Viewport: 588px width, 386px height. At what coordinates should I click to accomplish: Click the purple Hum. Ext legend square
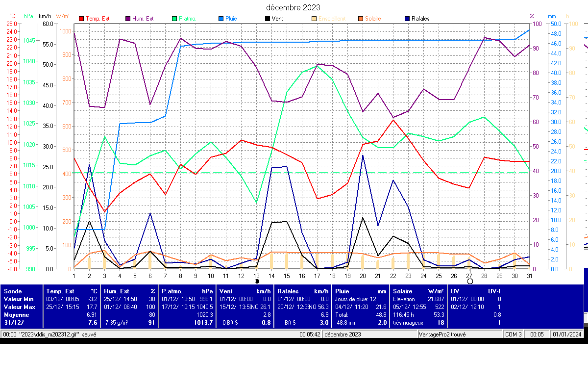[128, 19]
